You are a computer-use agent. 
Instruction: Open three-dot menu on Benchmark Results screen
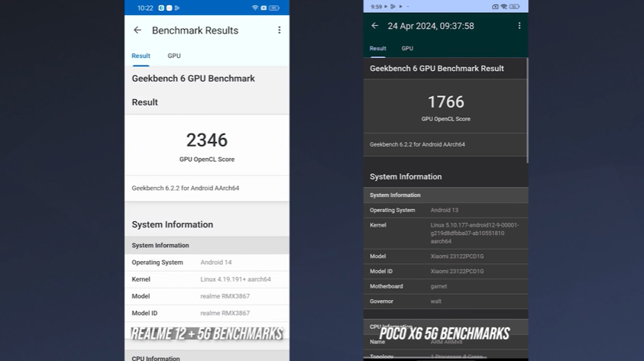pos(280,30)
